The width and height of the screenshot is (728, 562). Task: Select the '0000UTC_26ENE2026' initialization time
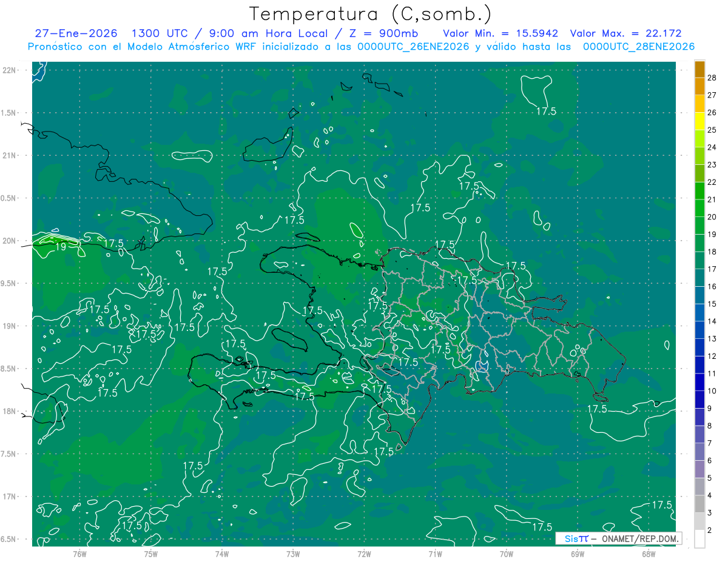click(413, 47)
